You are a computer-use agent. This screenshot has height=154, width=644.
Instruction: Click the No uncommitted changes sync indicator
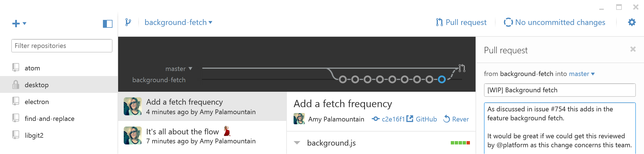(555, 22)
